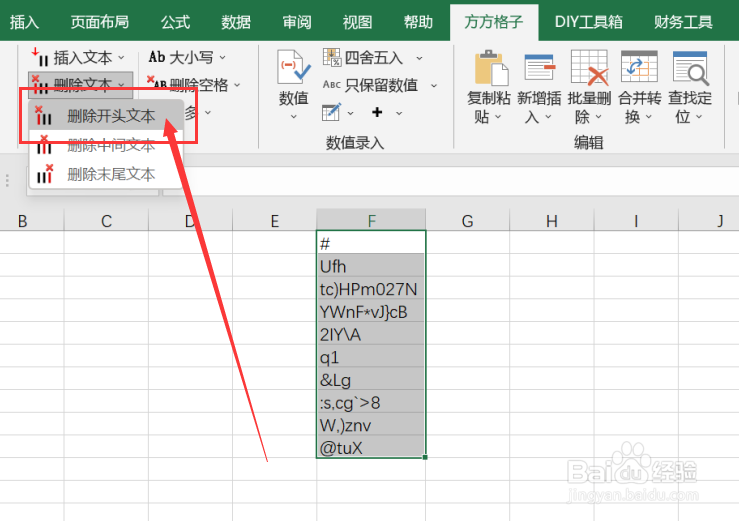Click the cell containing YWnF*vJ}cB
Image resolution: width=739 pixels, height=521 pixels.
coord(371,311)
